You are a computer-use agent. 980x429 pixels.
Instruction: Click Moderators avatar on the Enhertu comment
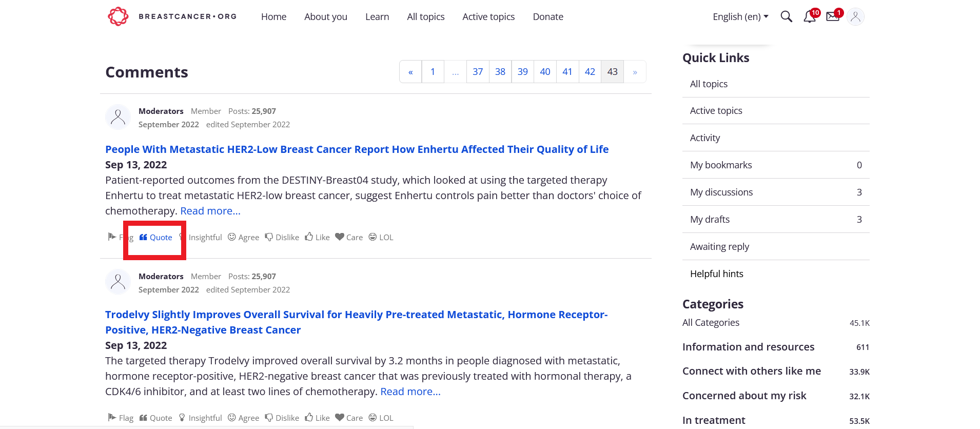point(118,118)
